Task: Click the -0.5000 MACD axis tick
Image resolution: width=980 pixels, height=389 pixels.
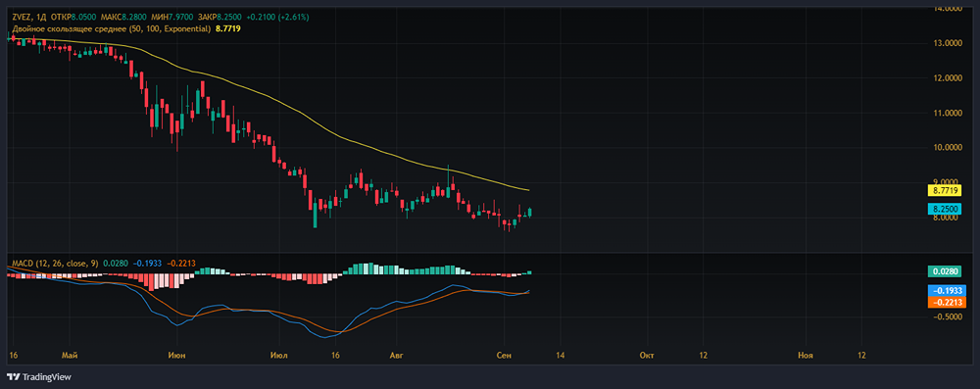Action: click(x=948, y=317)
